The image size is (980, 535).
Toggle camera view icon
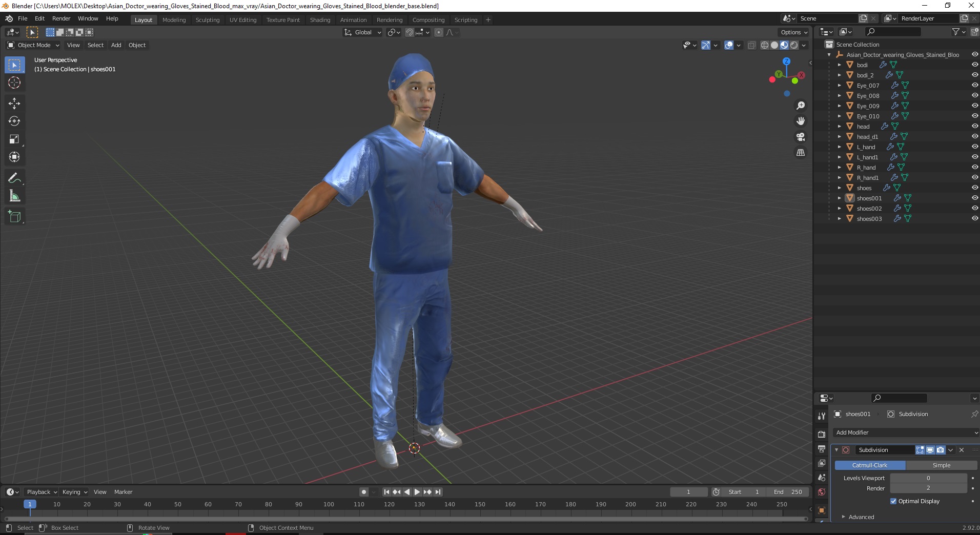[801, 137]
